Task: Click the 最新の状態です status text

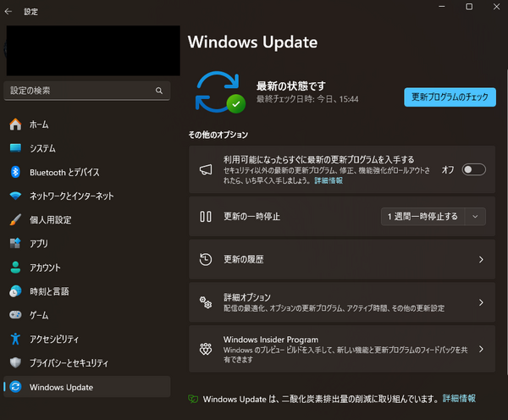Action: point(291,86)
